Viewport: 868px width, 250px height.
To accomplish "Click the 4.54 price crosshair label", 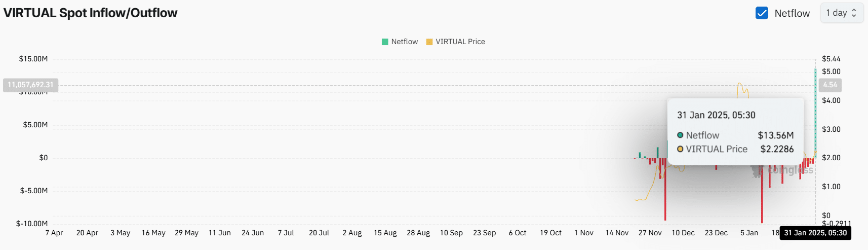I will point(830,85).
